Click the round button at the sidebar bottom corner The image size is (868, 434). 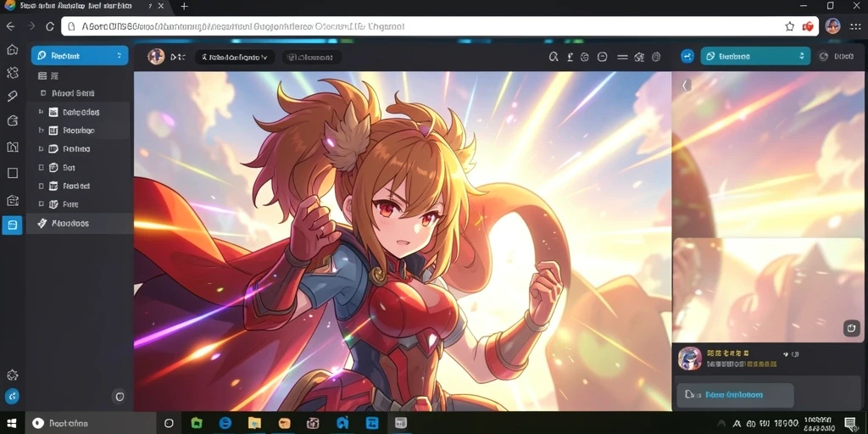[119, 396]
